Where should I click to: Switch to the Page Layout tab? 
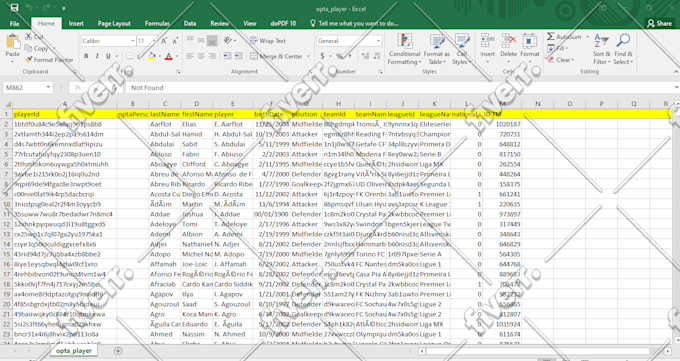click(114, 23)
